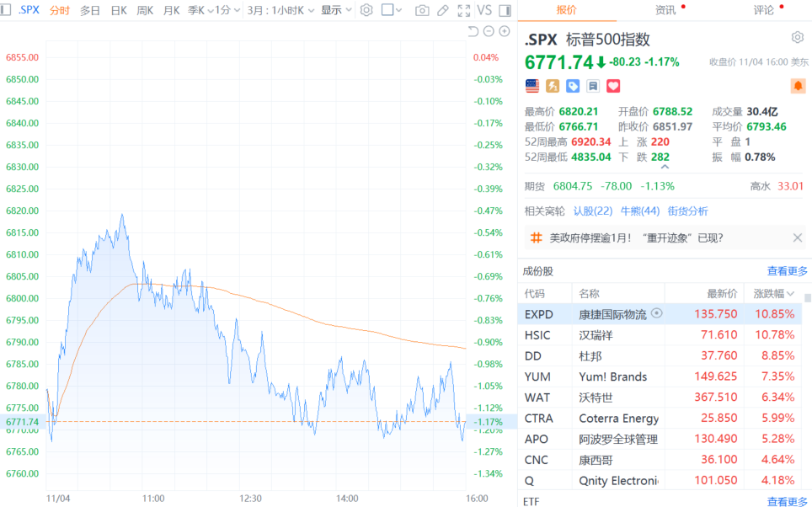Open the 显示 display dropdown
Image resolution: width=812 pixels, height=507 pixels.
336,10
